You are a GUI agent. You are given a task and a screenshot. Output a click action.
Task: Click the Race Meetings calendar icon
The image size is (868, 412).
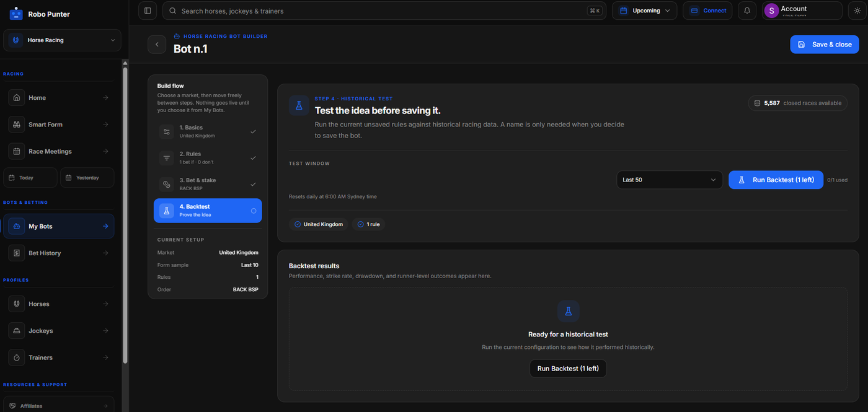pyautogui.click(x=17, y=151)
